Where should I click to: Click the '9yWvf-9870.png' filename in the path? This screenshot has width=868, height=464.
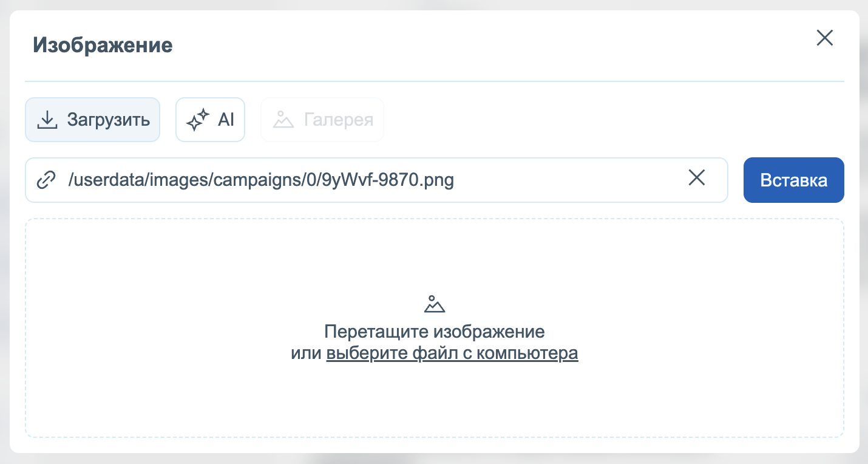click(387, 180)
